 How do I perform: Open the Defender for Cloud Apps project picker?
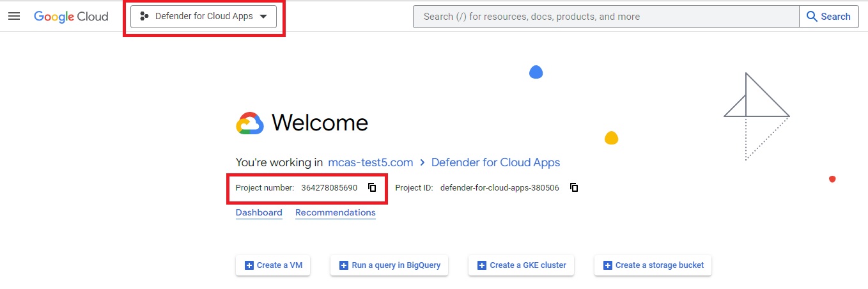(203, 17)
